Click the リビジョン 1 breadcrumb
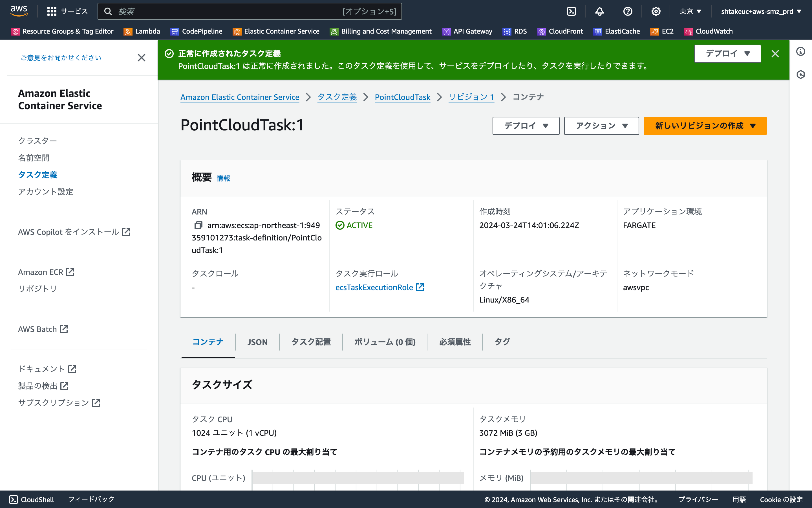This screenshot has width=812, height=508. click(x=471, y=97)
